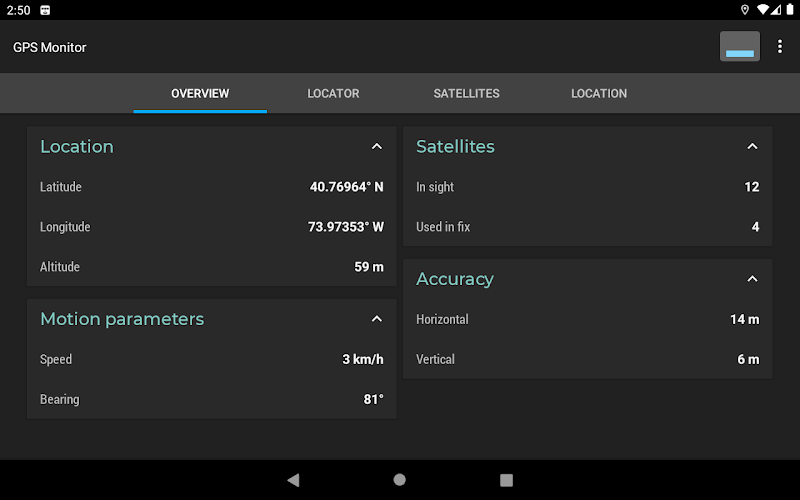The height and width of the screenshot is (500, 800).
Task: Collapse the Satellites card chevron
Action: tap(752, 146)
